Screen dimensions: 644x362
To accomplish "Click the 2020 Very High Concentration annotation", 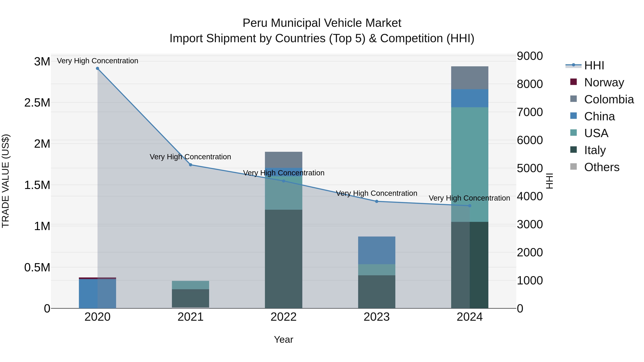I will coord(97,61).
